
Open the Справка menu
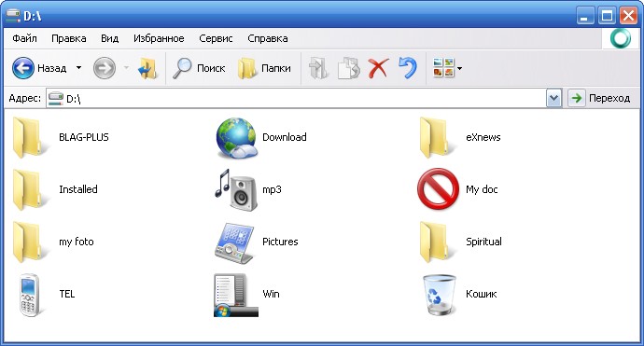[267, 38]
